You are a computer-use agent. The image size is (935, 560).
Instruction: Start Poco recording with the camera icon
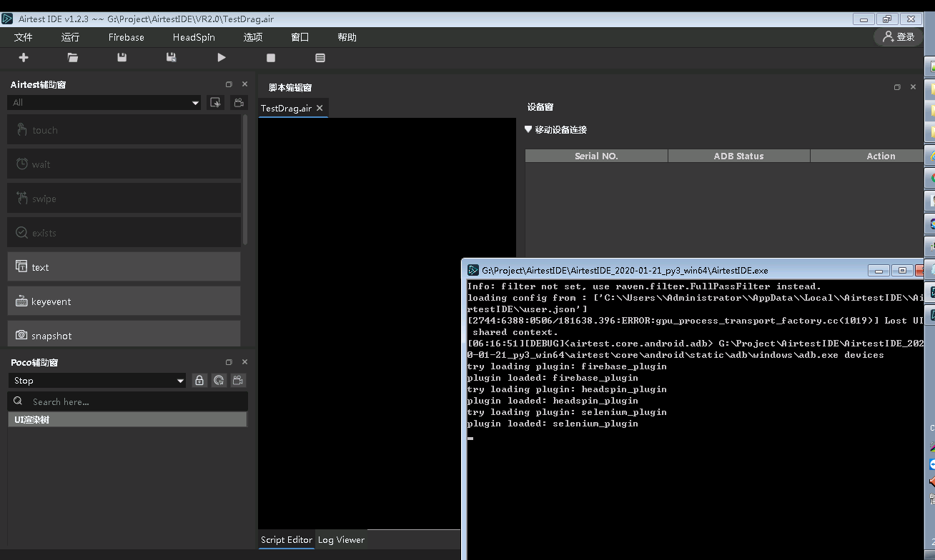[239, 381]
